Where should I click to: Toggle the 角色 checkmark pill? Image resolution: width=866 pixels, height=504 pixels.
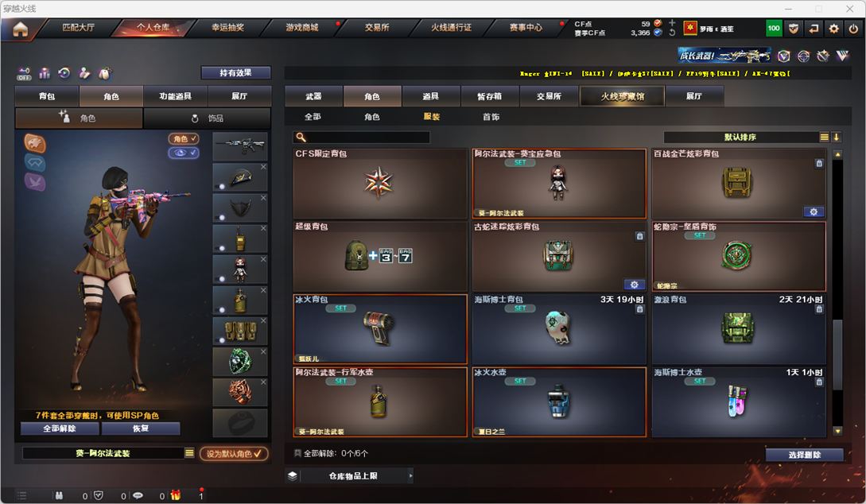click(x=184, y=138)
